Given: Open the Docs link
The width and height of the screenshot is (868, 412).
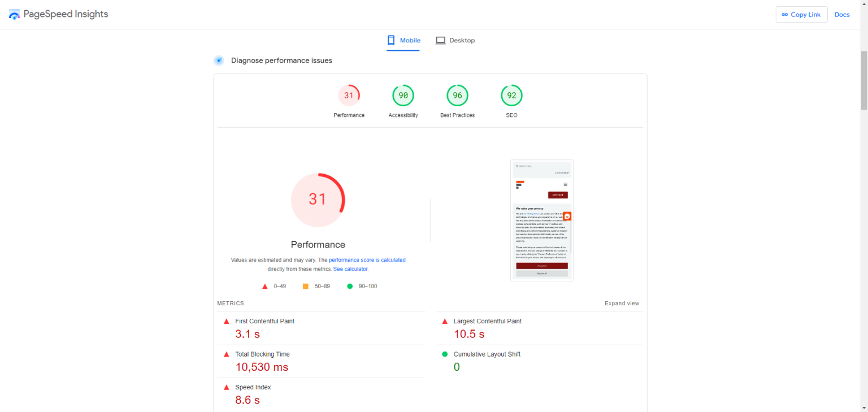Looking at the screenshot, I should [842, 15].
